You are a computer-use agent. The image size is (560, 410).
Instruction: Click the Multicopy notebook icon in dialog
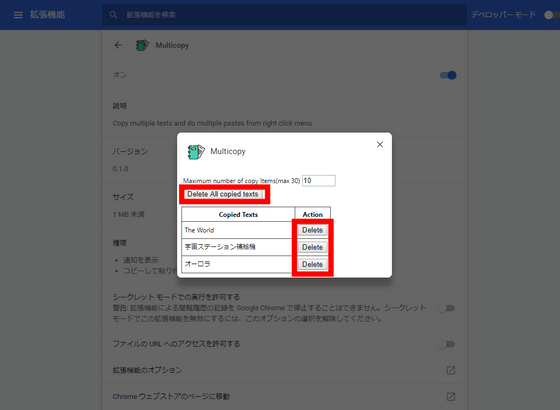196,152
